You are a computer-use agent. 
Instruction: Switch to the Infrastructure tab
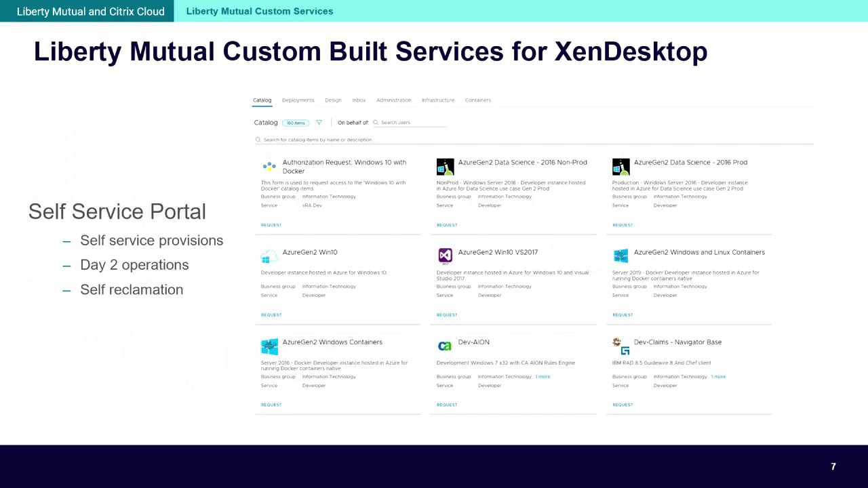point(438,100)
